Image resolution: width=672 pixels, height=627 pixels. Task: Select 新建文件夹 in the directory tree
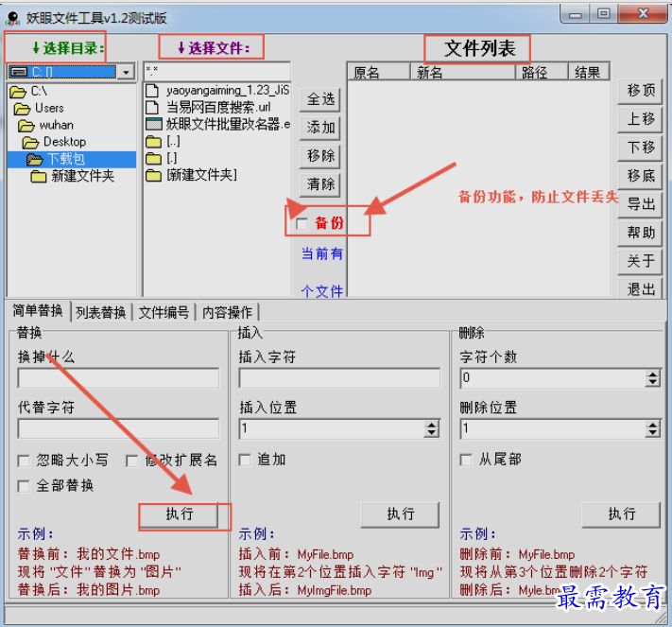pyautogui.click(x=72, y=176)
